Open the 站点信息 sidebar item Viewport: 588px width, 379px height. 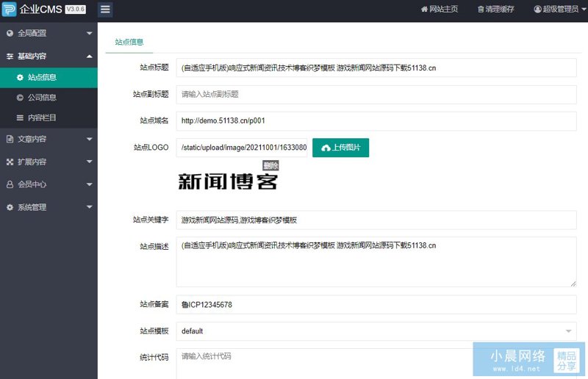[x=49, y=78]
